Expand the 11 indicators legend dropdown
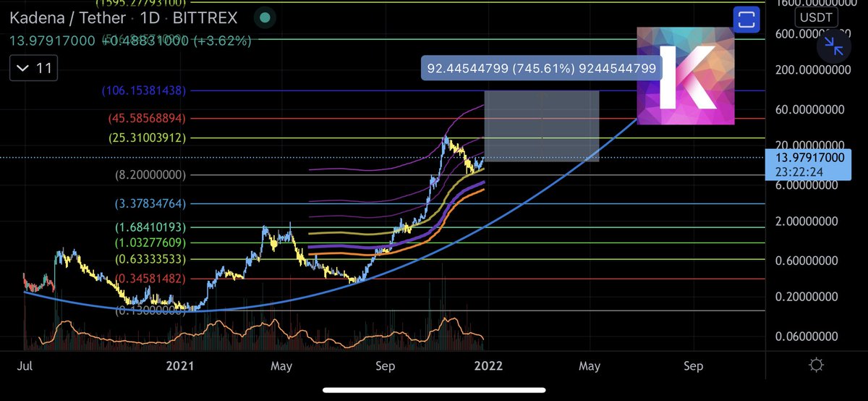 point(32,68)
